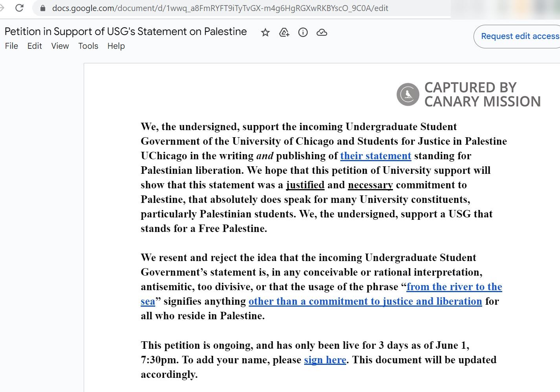Click the browser forward arrow
This screenshot has height=392, width=560.
click(x=2, y=8)
